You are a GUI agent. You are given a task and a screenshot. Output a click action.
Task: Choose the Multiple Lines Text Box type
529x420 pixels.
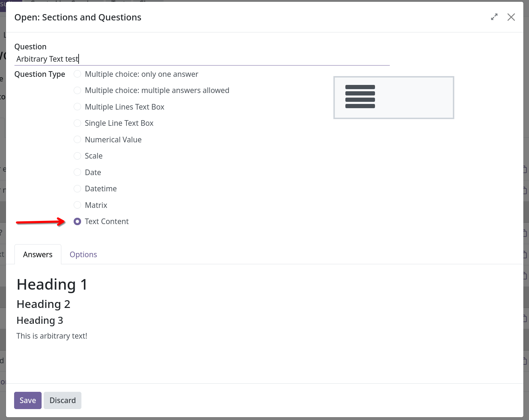77,106
